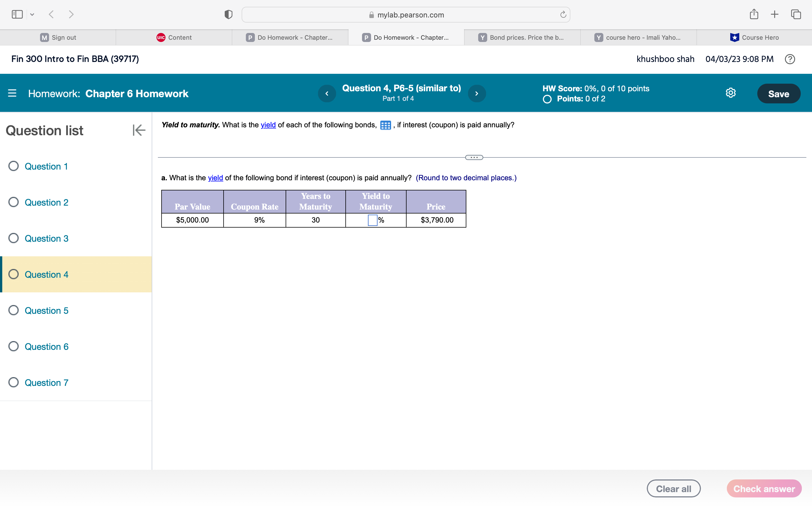The width and height of the screenshot is (812, 507).
Task: Go to the next question arrow
Action: [476, 94]
